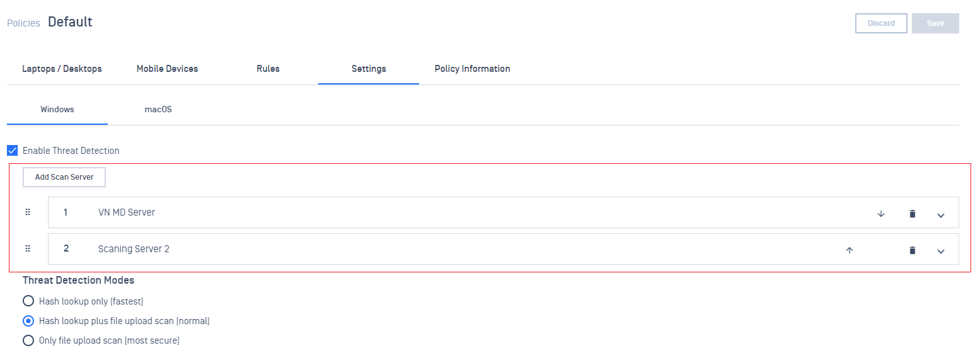Move Scaning Server 2 up with arrow icon
This screenshot has width=980, height=360.
tap(849, 250)
